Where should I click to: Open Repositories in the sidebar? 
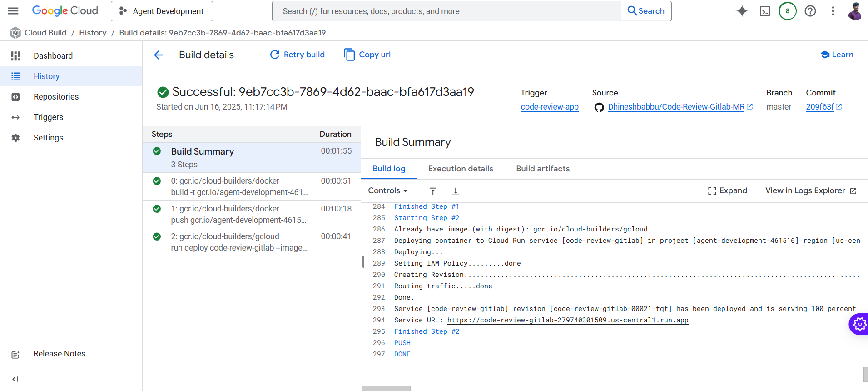coord(71,97)
